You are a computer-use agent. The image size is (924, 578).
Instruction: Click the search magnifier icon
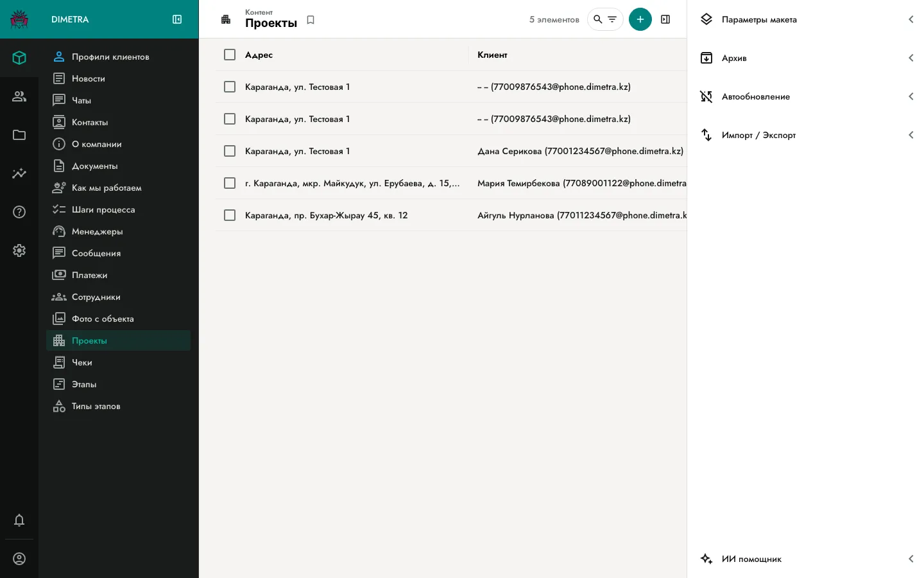click(x=597, y=19)
